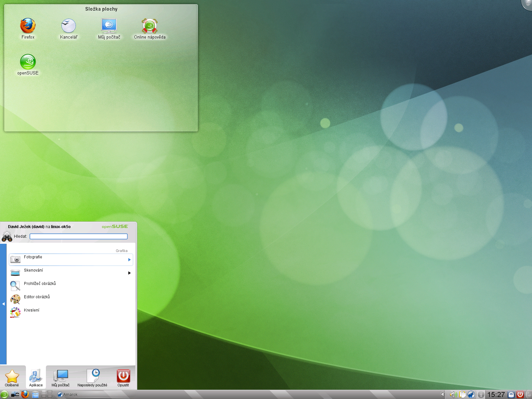This screenshot has width=532, height=399.
Task: Click the magnifier icon for Prohlížeč obrázků
Action: pos(15,286)
